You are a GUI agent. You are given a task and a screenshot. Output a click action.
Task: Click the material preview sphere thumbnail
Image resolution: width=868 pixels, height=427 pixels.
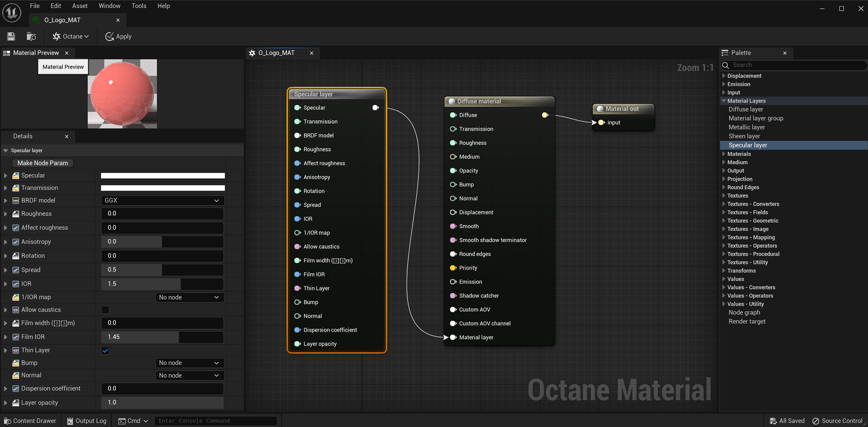pos(122,94)
